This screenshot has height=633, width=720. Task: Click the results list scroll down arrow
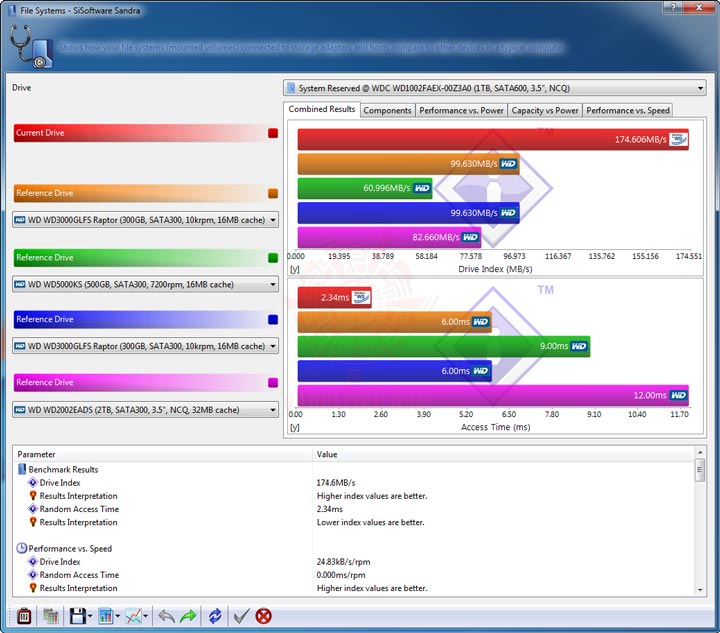coord(700,590)
